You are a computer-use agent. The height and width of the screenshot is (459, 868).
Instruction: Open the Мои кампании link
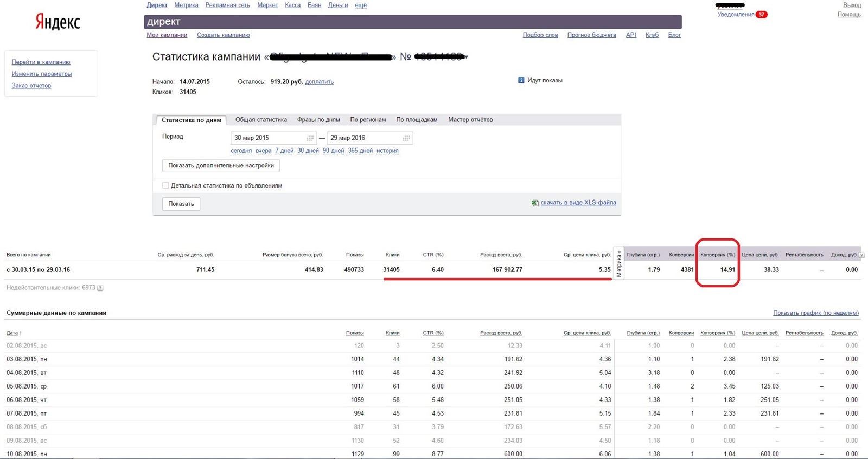tap(167, 35)
